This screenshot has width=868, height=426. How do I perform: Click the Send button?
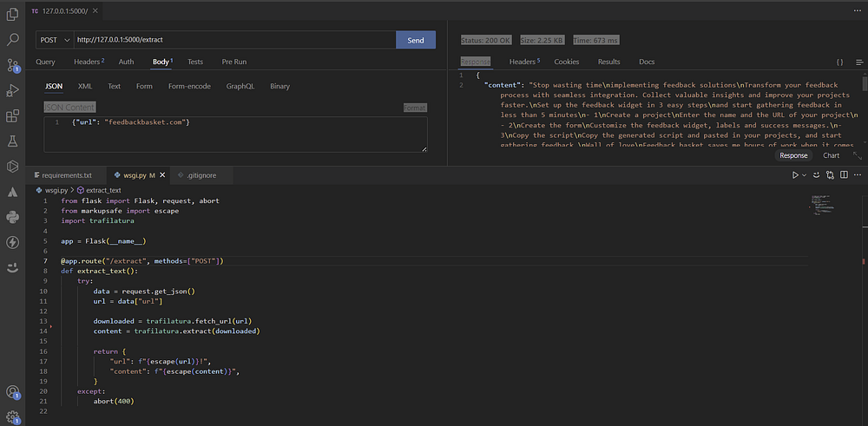416,40
